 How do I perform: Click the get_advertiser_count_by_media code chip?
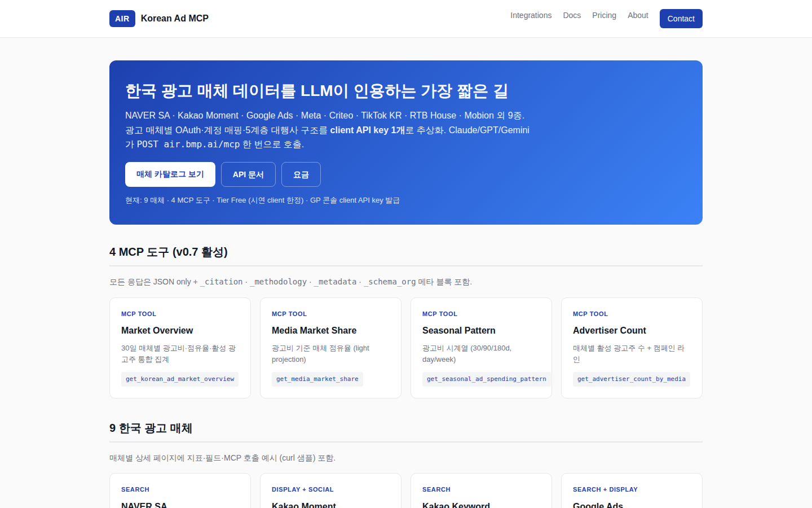click(632, 379)
